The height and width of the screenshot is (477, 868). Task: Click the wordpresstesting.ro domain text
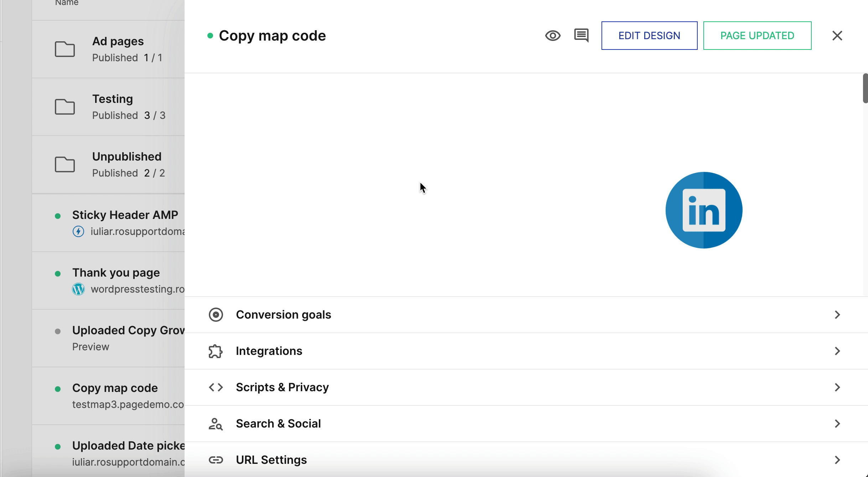138,289
